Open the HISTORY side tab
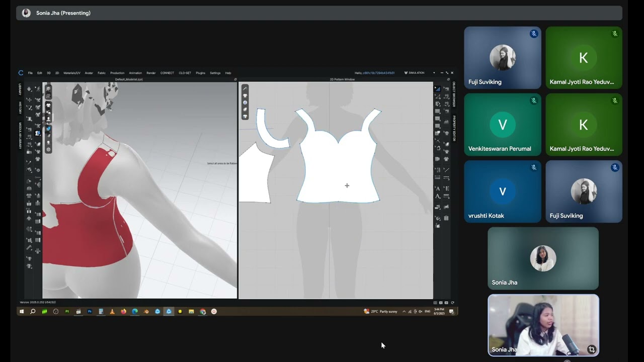This screenshot has height=362, width=644. (20, 108)
